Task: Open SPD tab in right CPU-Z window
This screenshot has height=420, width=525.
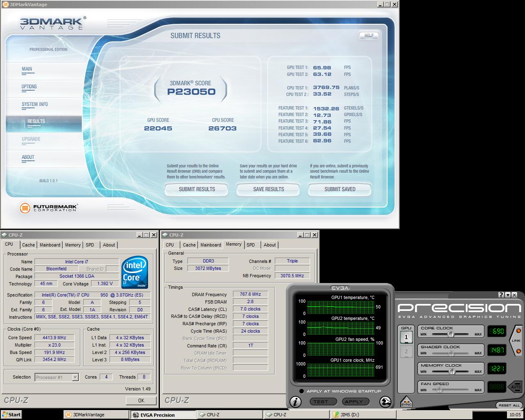Action: tap(251, 245)
